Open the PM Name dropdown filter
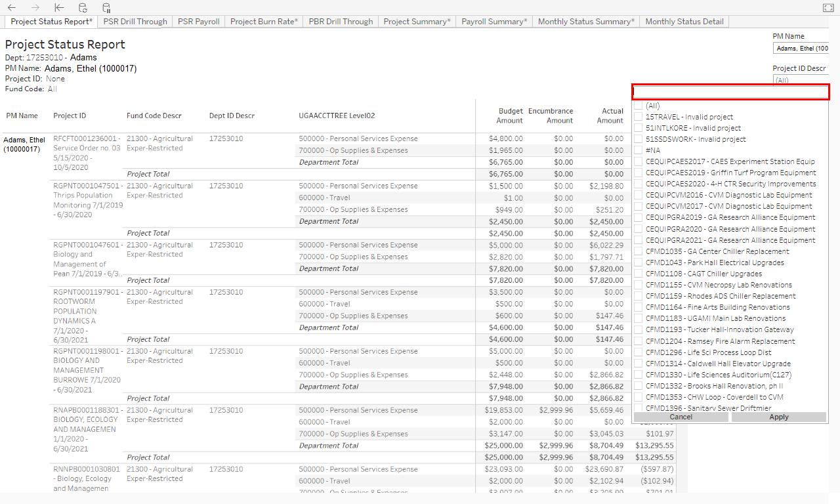840x504 pixels. 801,49
